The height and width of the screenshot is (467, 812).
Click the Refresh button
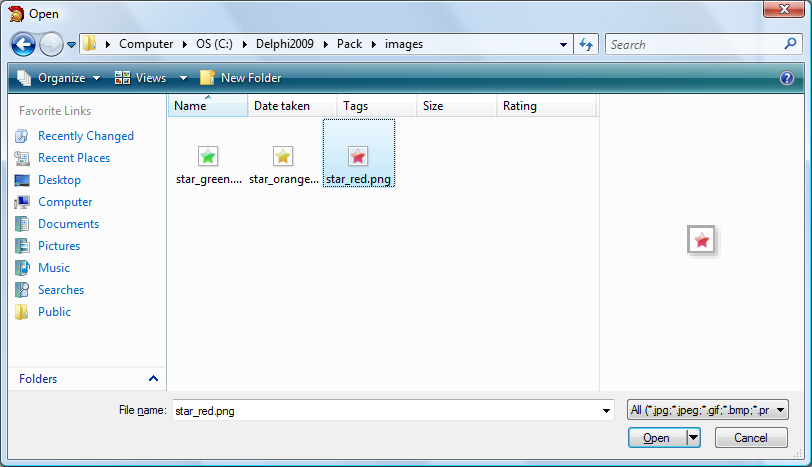586,45
